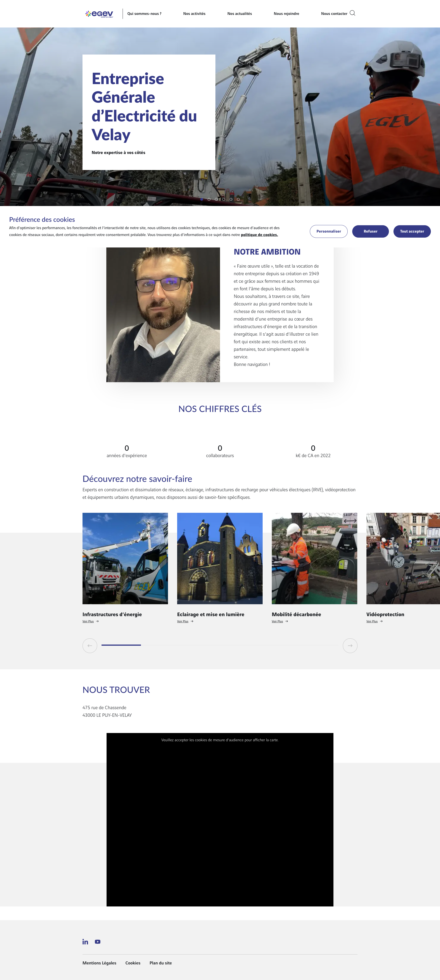Screen dimensions: 440x980
Task: Open the politique de cookies link
Action: point(259,235)
